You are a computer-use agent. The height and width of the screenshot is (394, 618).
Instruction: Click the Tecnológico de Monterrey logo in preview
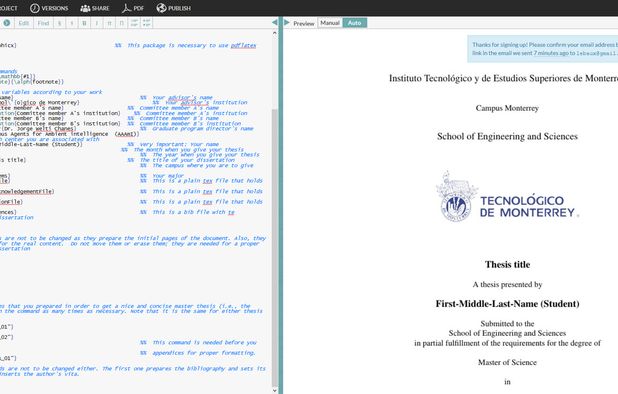coord(507,197)
